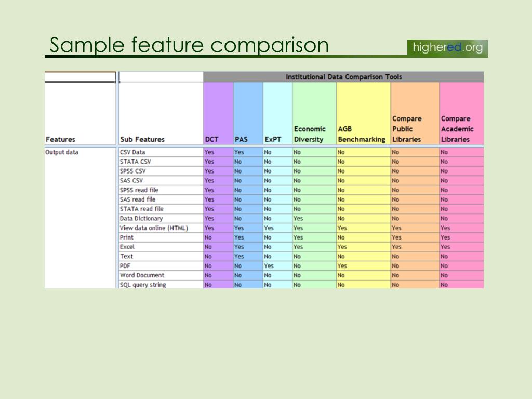Click the Data Dictionary row label
The image size is (532, 399).
(141, 219)
